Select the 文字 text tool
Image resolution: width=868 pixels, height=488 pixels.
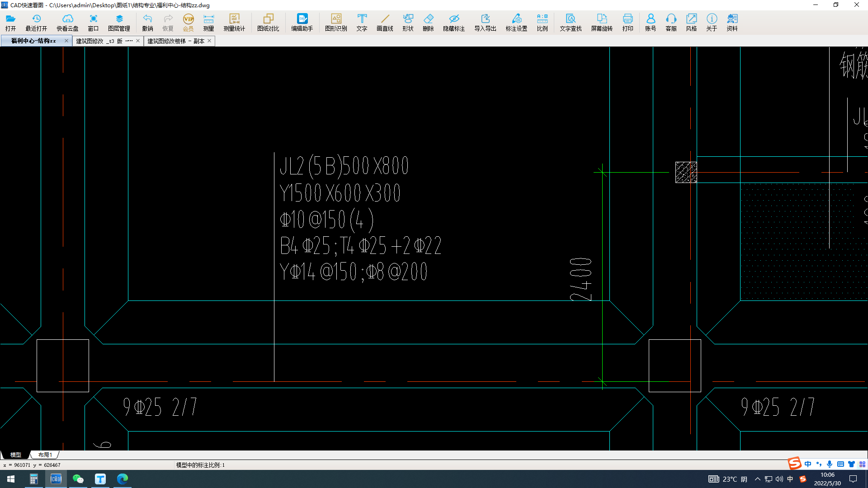[362, 23]
